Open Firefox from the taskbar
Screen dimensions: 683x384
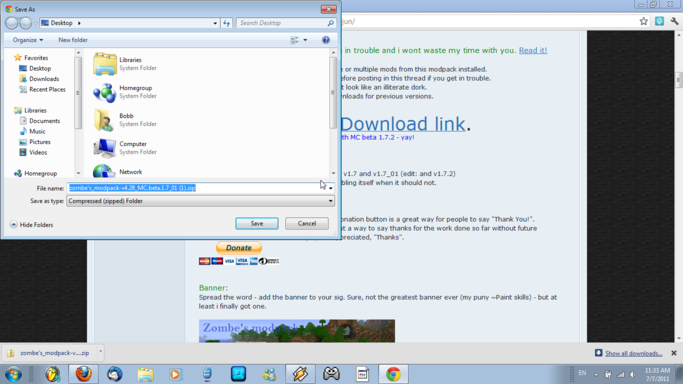[x=84, y=374]
